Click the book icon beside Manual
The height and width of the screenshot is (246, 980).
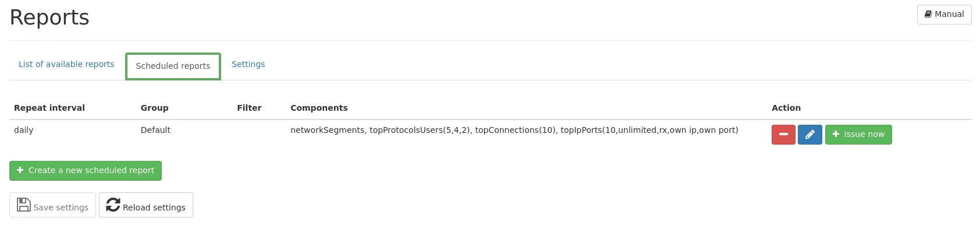928,14
